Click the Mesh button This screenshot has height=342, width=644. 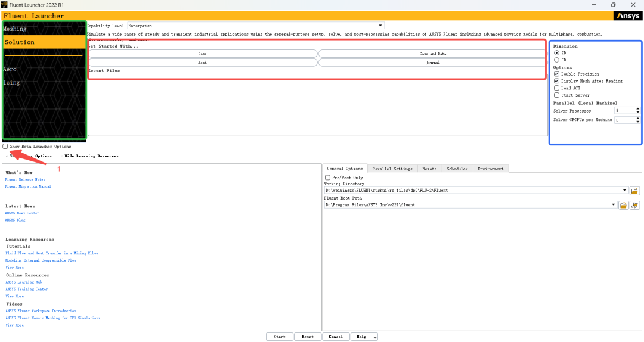203,63
